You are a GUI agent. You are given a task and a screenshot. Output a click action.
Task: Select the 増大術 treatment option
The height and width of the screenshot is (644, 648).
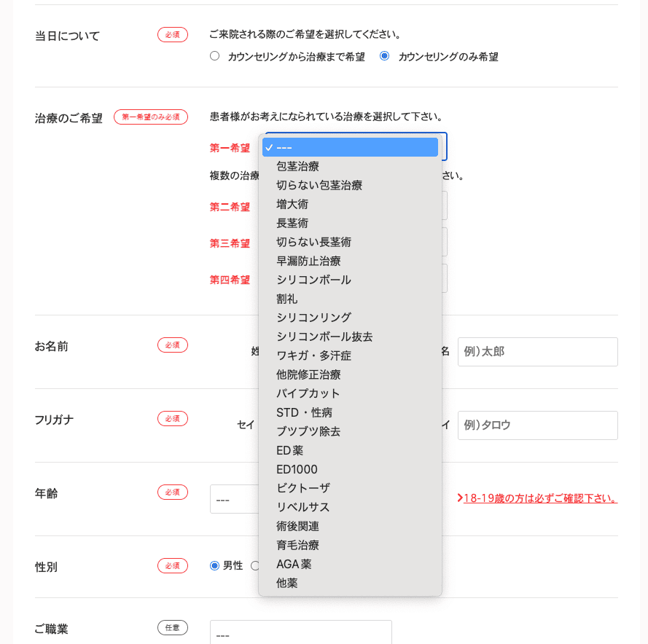coord(292,203)
